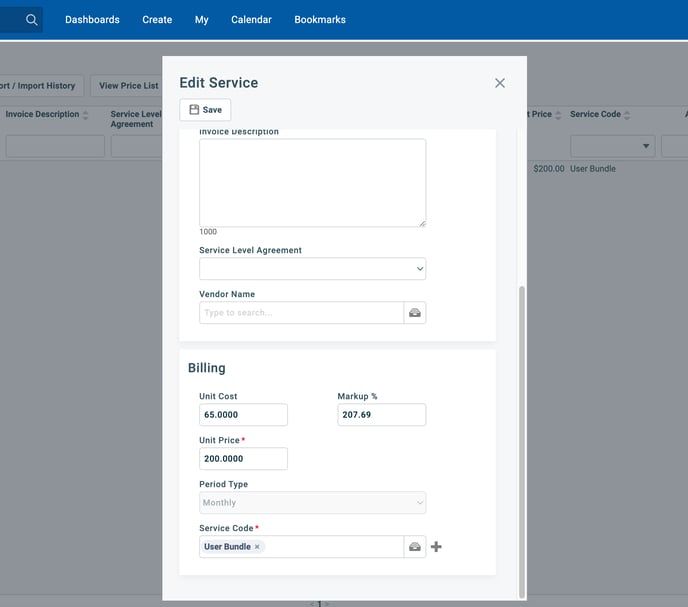688x607 pixels.
Task: Click the $200.00 price cell
Action: tap(549, 169)
